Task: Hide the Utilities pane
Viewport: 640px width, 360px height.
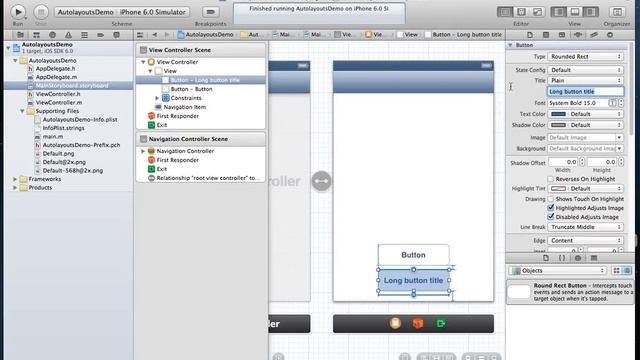Action: 590,12
